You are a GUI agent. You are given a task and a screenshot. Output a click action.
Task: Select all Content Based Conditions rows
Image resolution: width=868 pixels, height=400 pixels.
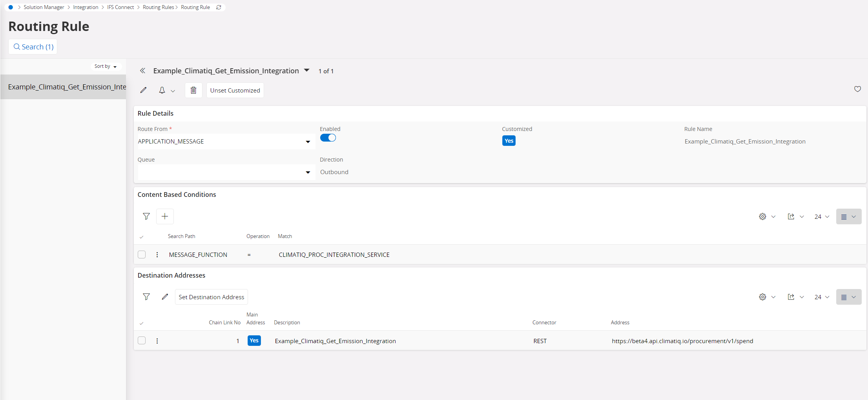coord(142,237)
